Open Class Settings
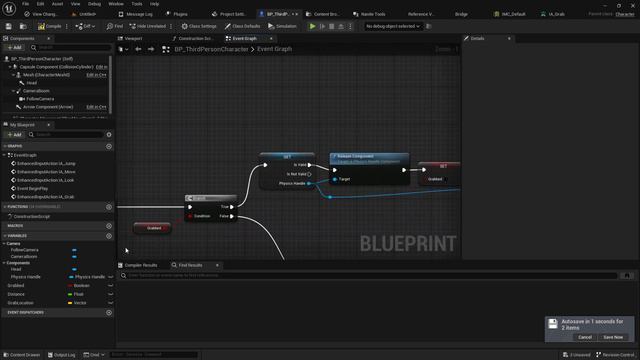Image resolution: width=640 pixels, height=360 pixels. point(199,26)
